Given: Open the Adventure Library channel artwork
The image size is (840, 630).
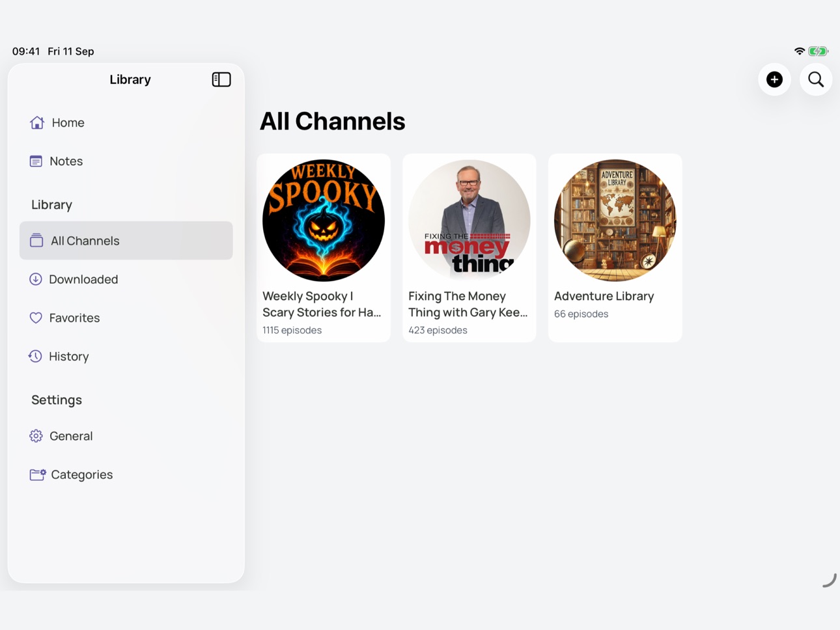Looking at the screenshot, I should 615,221.
